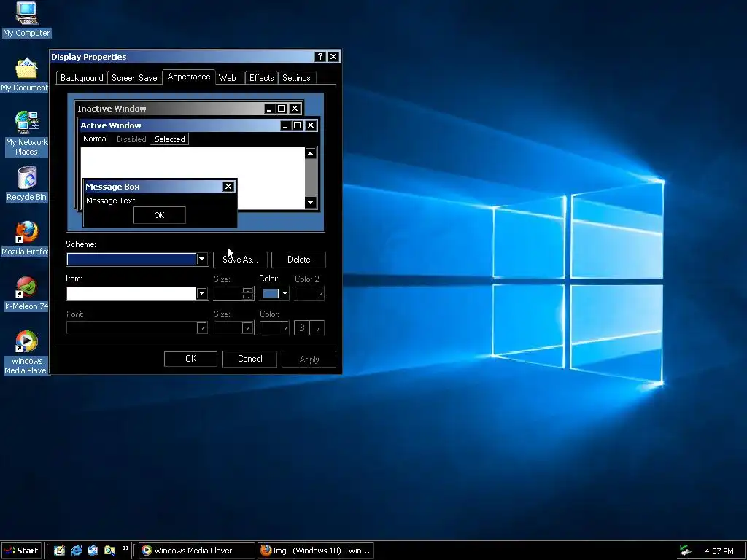Image resolution: width=747 pixels, height=560 pixels.
Task: Open the Settings tab
Action: tap(296, 77)
